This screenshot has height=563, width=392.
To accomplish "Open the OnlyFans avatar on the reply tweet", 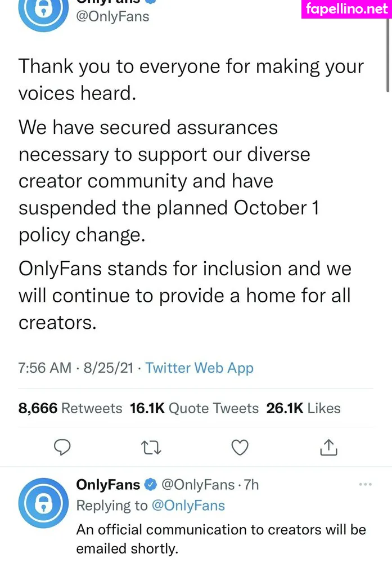I will coord(43,504).
